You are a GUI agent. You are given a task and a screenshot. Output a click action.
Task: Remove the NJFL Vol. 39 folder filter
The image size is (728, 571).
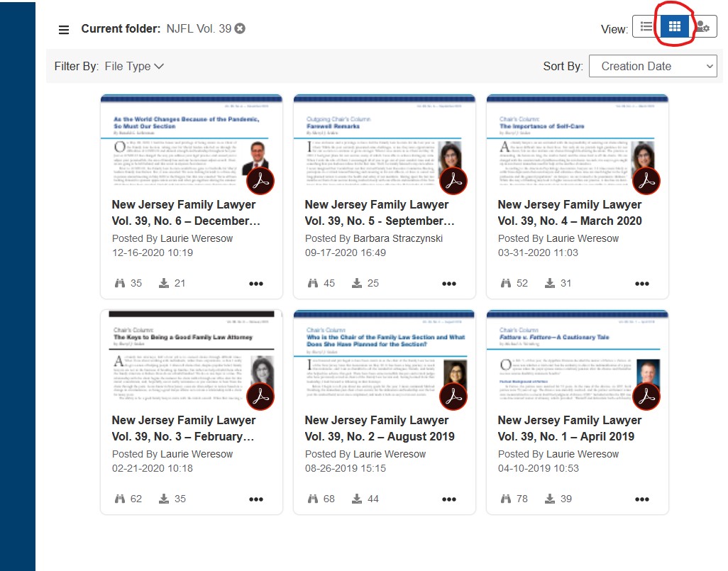[240, 28]
